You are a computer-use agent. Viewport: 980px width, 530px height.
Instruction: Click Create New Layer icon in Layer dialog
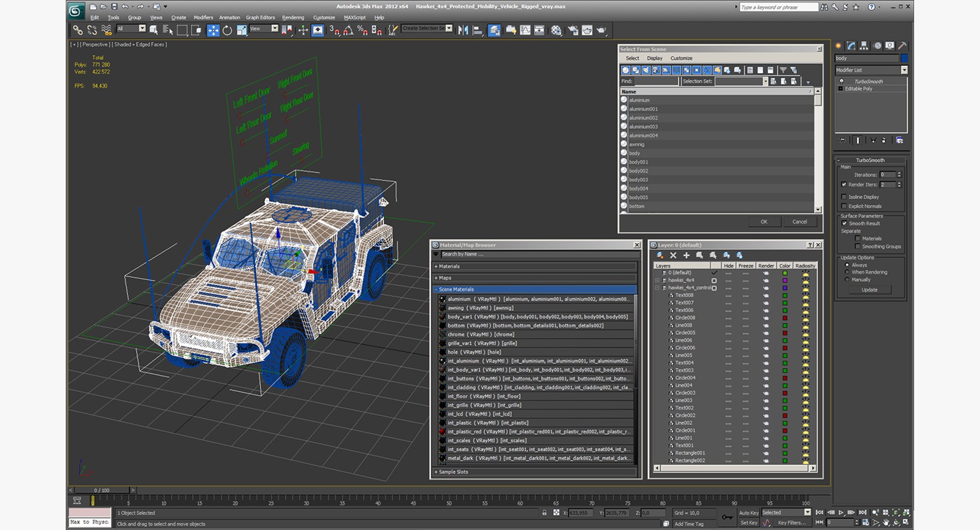click(x=660, y=255)
